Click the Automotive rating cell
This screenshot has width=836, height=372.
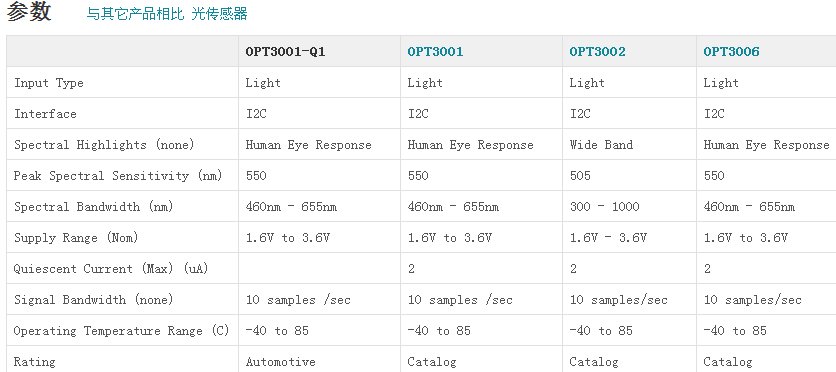(280, 362)
